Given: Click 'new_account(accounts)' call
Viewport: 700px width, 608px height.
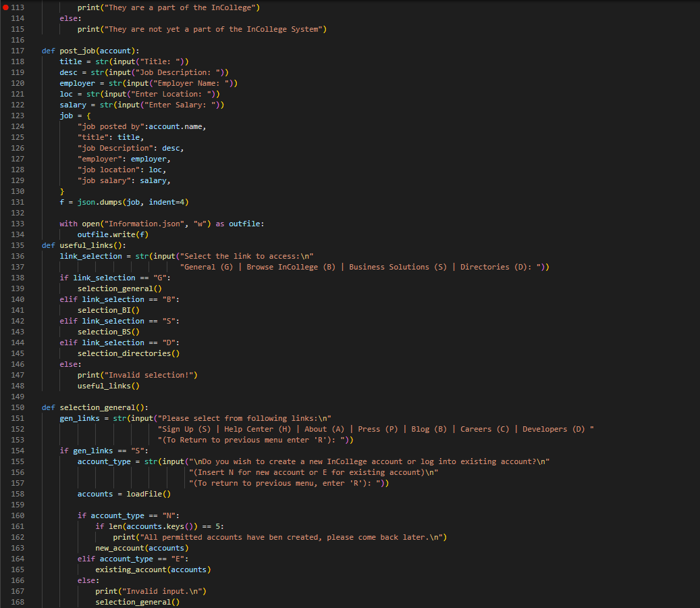Looking at the screenshot, I should 142,548.
